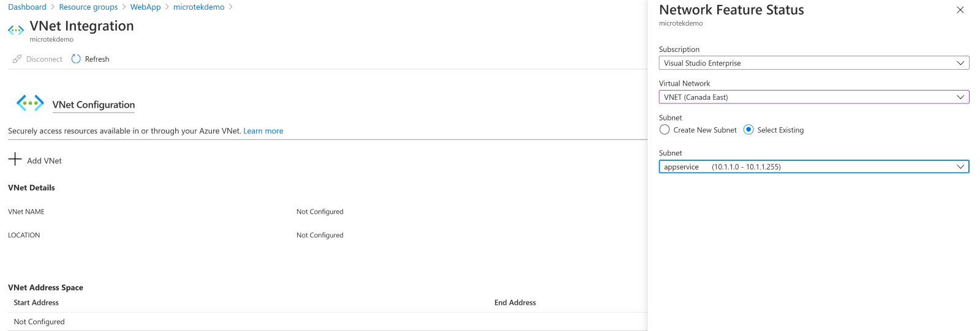
Task: Expand the Virtual Network dropdown
Action: point(813,97)
